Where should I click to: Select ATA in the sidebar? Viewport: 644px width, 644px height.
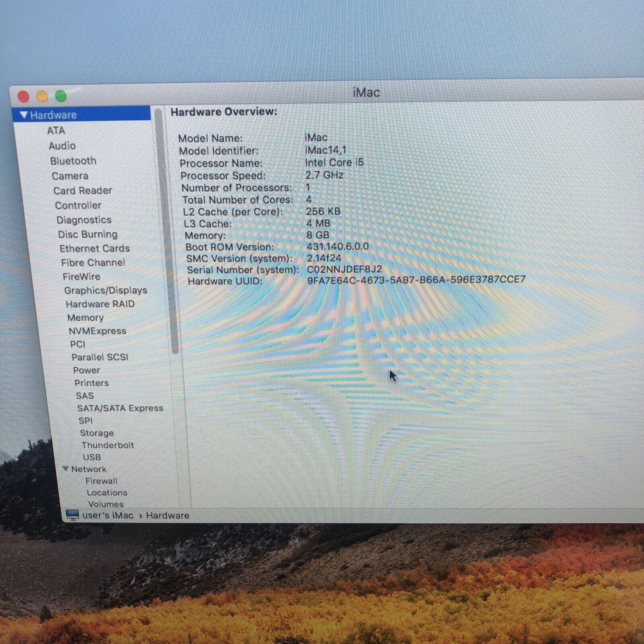(56, 131)
